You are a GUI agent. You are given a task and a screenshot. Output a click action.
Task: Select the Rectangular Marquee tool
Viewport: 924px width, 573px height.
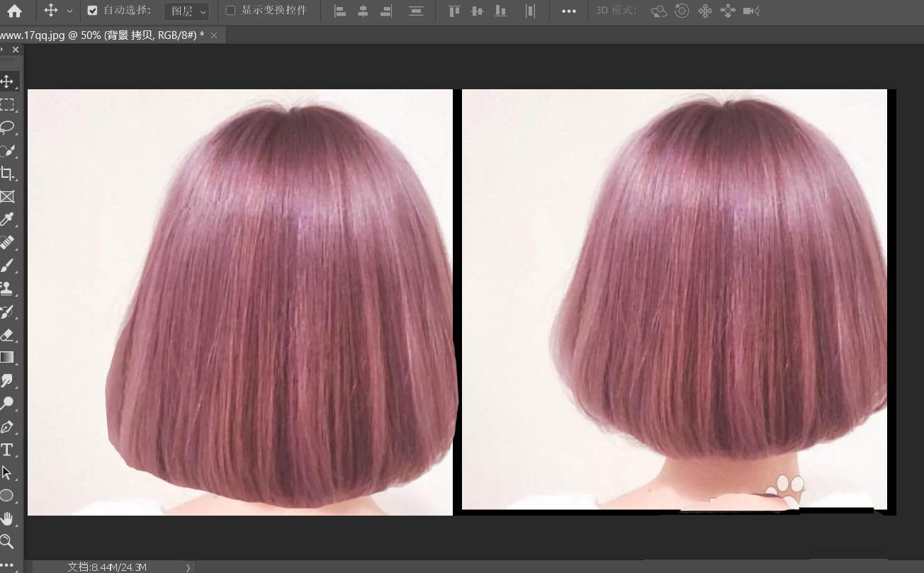(x=7, y=105)
